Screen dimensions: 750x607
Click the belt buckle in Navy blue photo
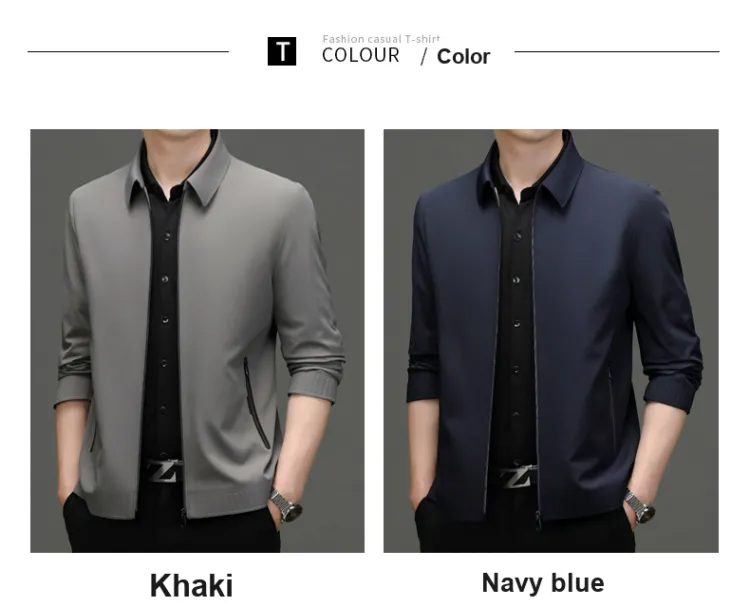518,476
